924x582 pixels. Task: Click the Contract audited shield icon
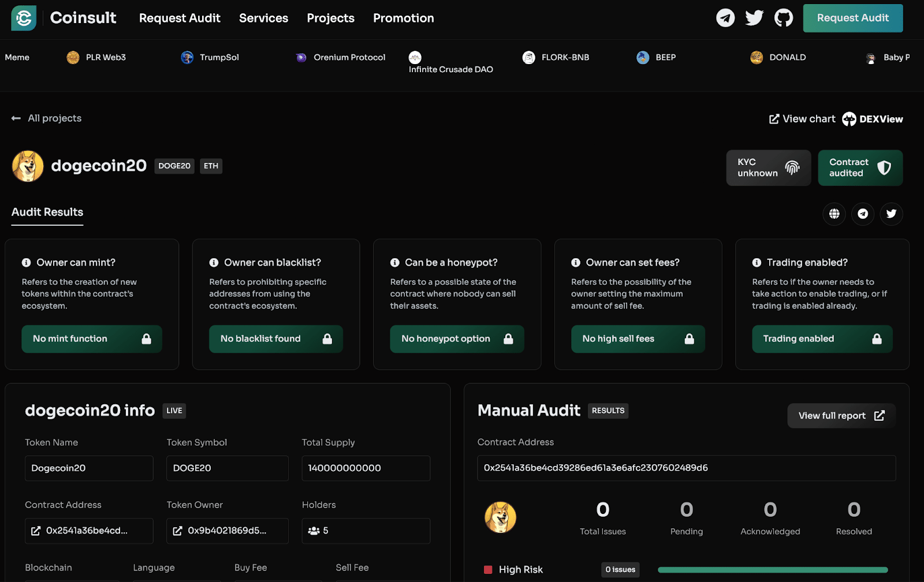point(884,167)
